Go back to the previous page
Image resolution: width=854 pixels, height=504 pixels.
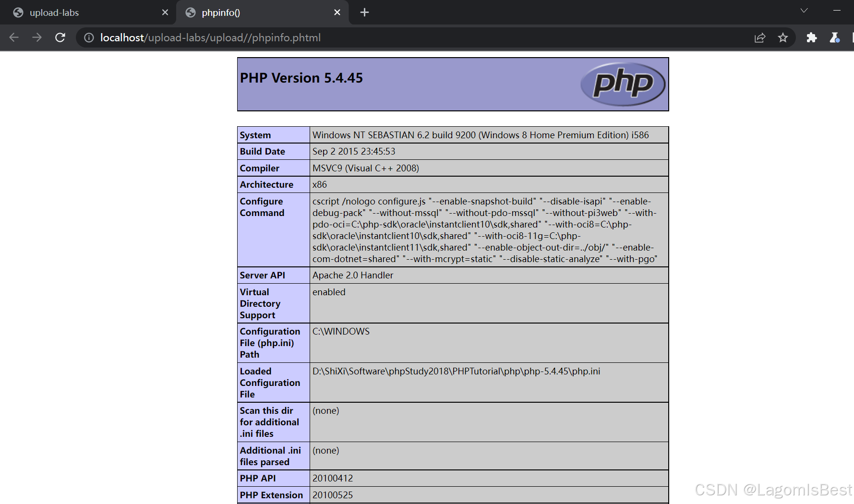[14, 37]
